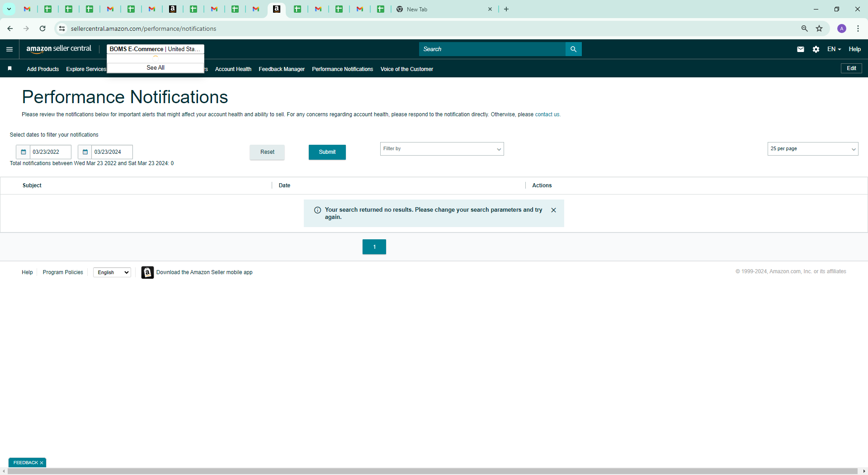Click the Actions column header

[x=542, y=185]
